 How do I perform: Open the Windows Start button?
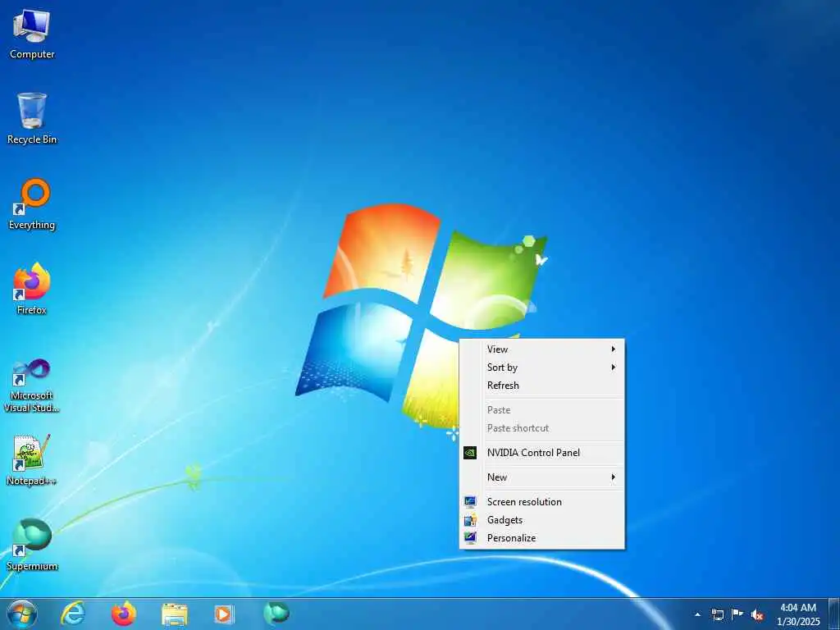pyautogui.click(x=22, y=614)
